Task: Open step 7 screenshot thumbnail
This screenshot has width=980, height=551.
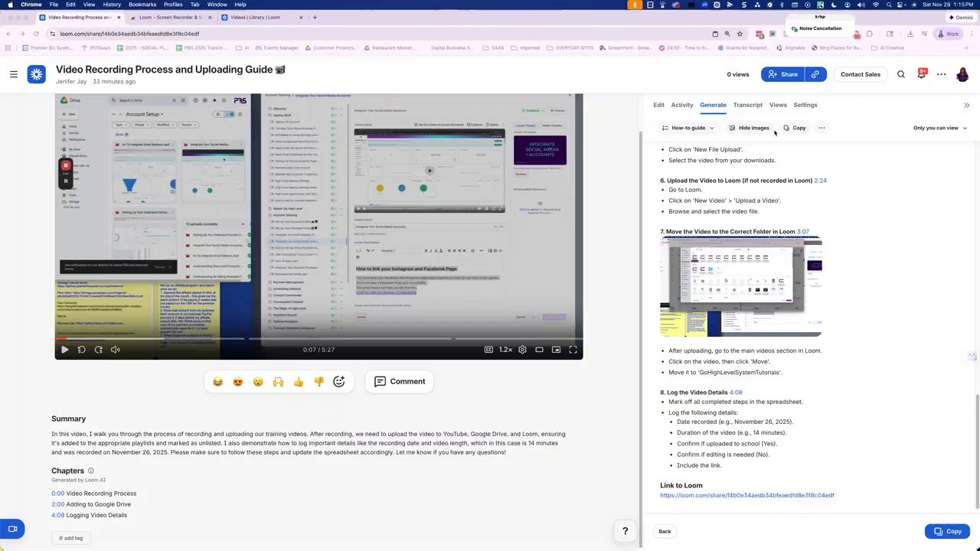Action: click(740, 287)
